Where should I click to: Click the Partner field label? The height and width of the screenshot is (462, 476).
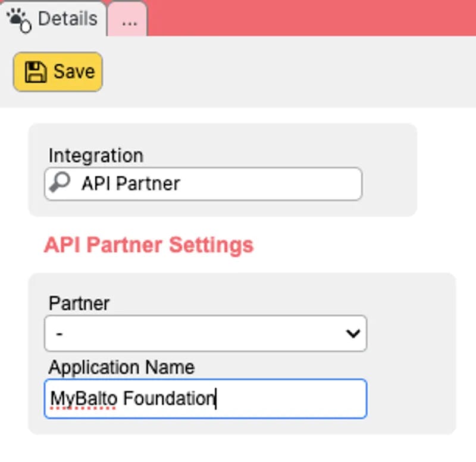[x=79, y=303]
